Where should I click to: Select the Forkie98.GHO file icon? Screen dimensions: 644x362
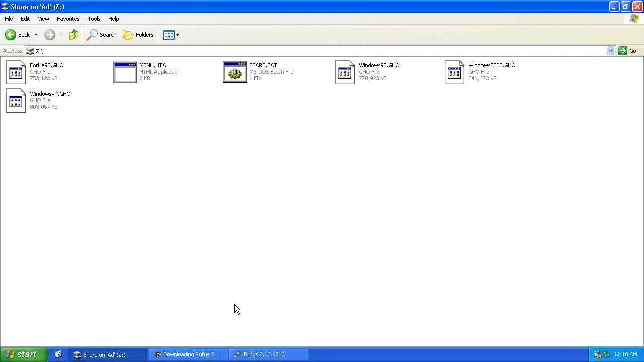click(16, 72)
